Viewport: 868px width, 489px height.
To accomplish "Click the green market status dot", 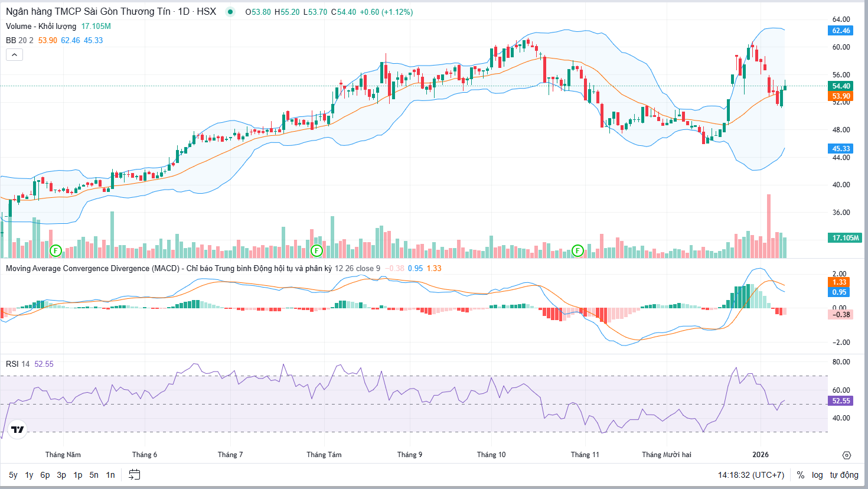I will click(x=230, y=12).
